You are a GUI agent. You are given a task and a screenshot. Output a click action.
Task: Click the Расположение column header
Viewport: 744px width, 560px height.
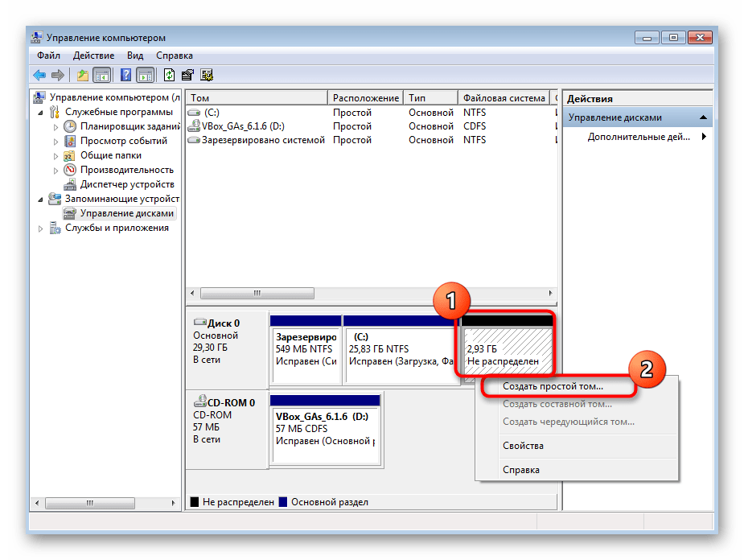coord(365,98)
